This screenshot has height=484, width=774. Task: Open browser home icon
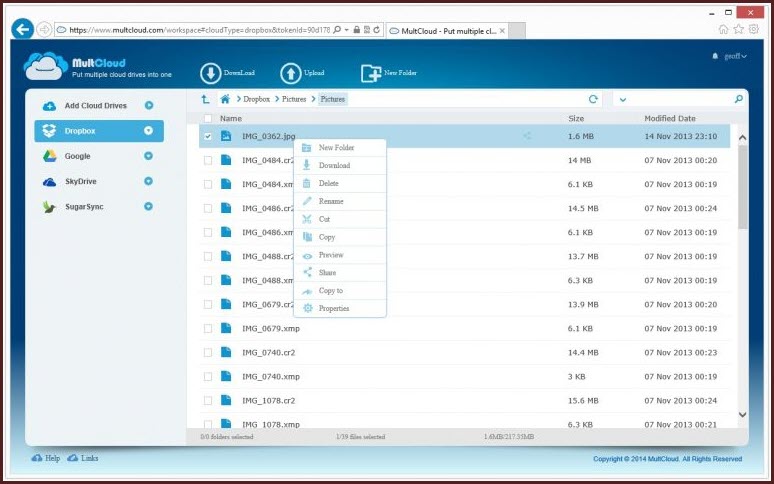click(723, 29)
